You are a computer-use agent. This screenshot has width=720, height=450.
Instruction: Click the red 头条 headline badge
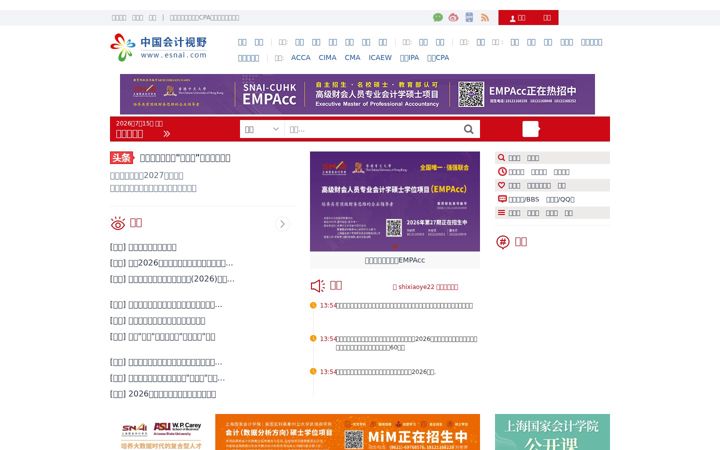[121, 158]
